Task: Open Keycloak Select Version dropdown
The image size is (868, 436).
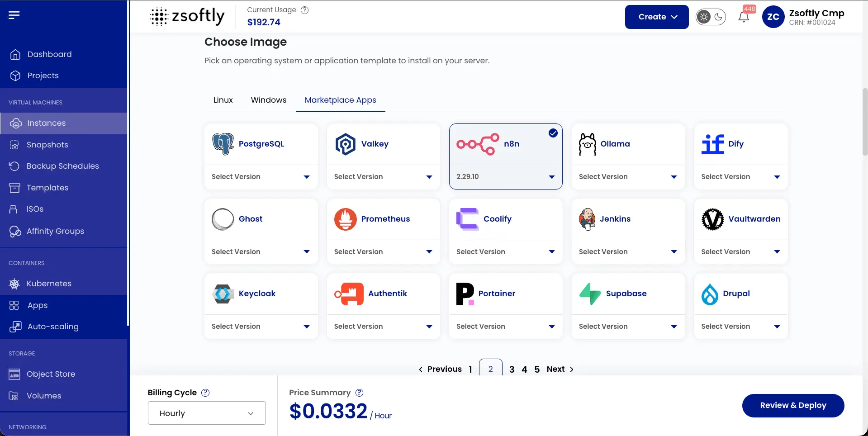Action: click(x=261, y=327)
